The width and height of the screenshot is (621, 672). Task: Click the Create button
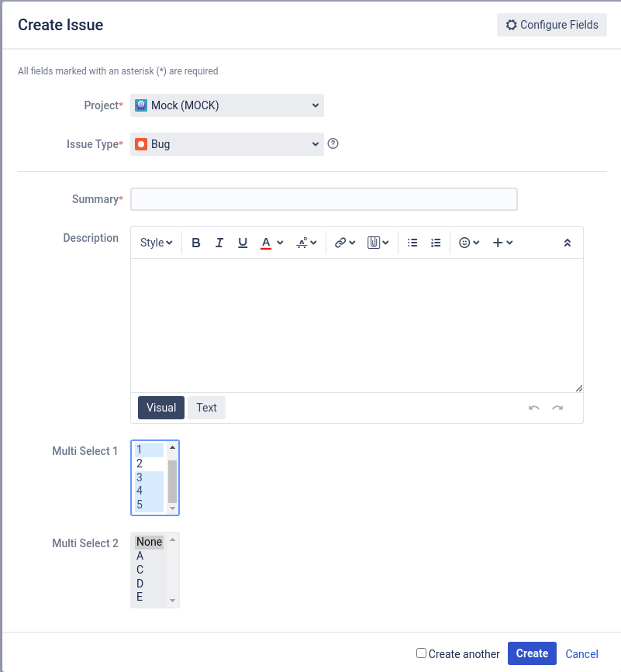[532, 653]
